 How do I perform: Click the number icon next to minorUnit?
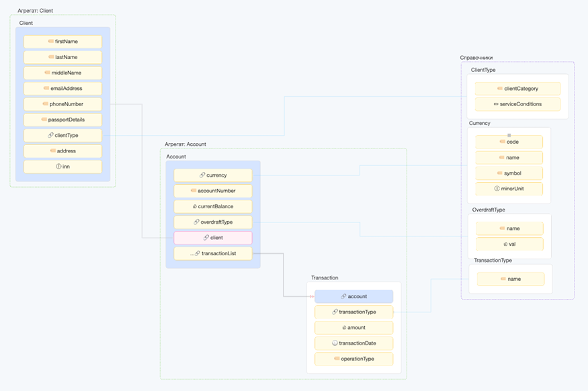click(x=497, y=189)
